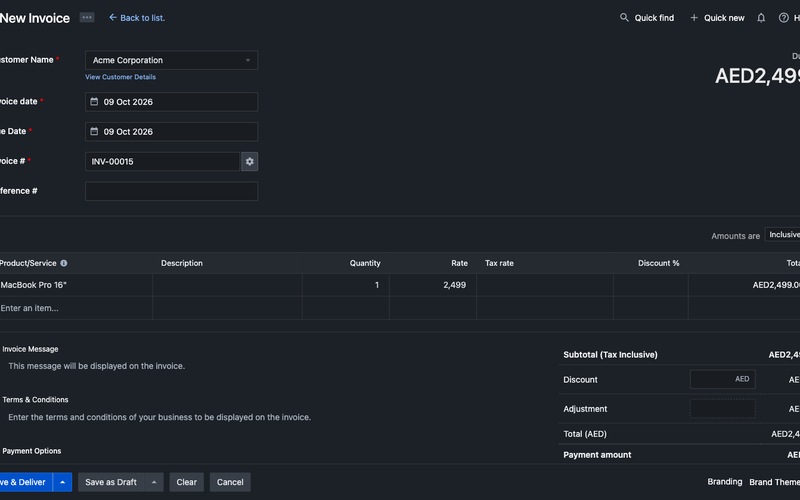Open Quick new plus menu

click(x=717, y=18)
